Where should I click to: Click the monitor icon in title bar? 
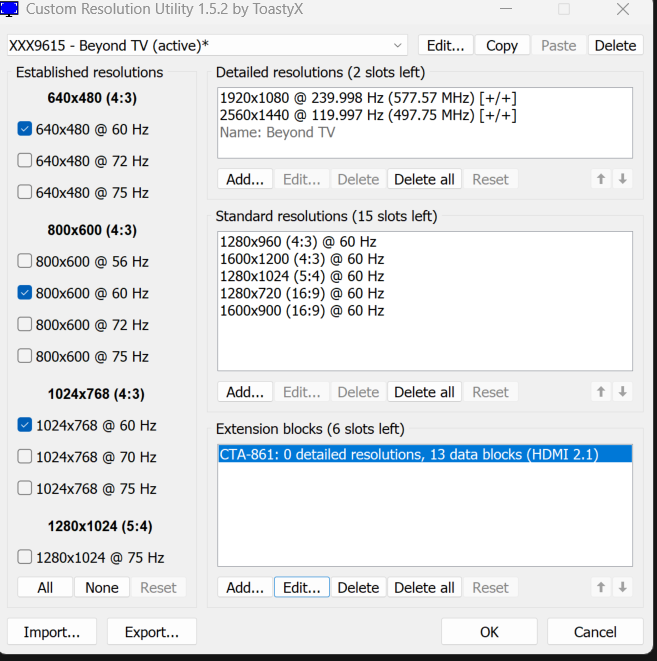click(x=10, y=10)
